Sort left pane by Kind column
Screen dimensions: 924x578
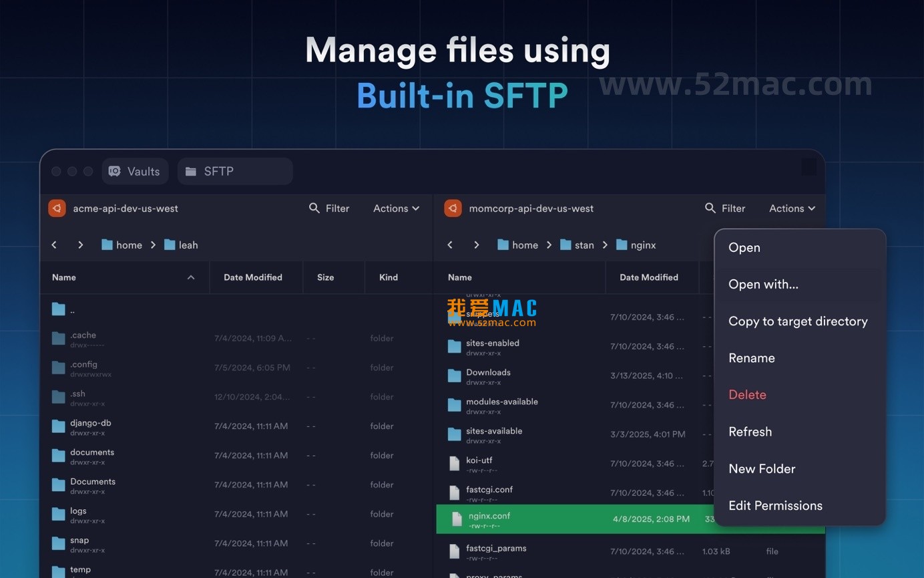click(389, 277)
